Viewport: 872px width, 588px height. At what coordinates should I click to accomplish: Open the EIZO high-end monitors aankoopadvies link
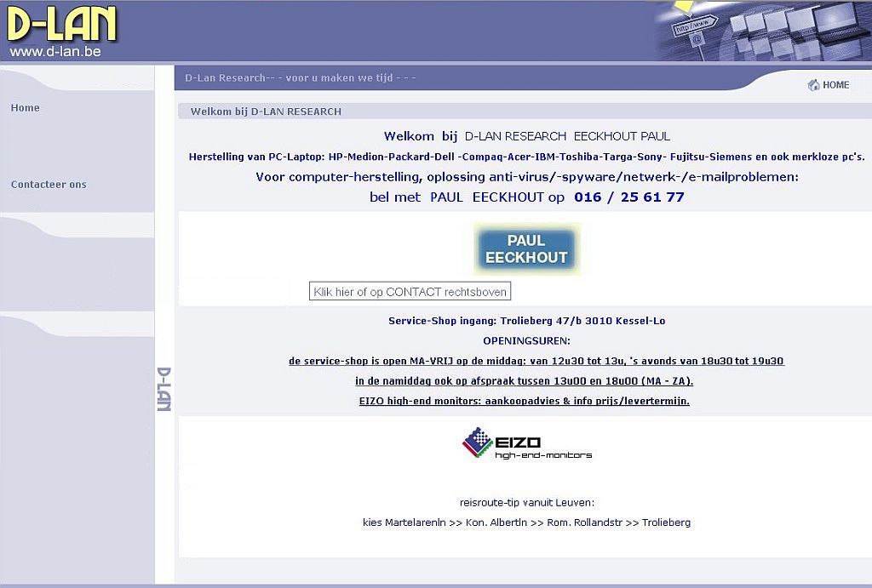pyautogui.click(x=524, y=401)
